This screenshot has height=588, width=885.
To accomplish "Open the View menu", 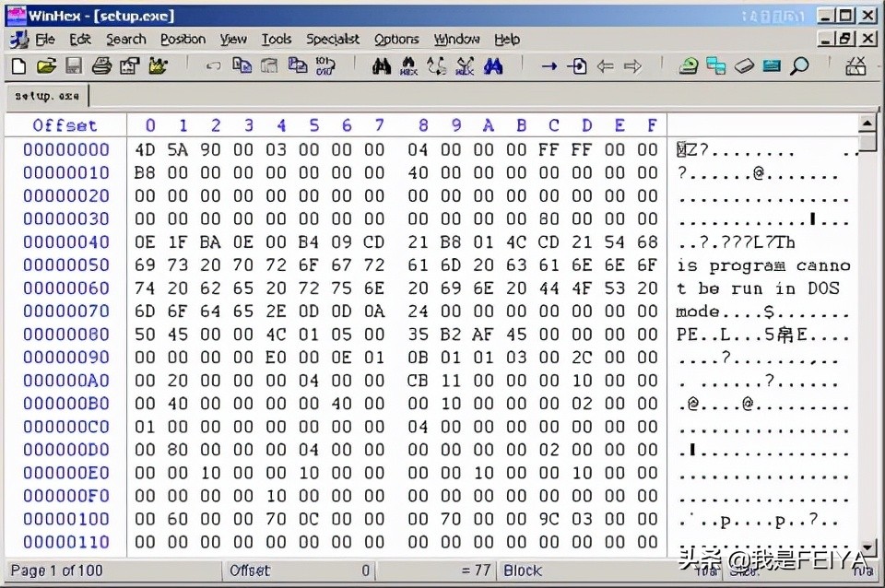I will click(233, 40).
